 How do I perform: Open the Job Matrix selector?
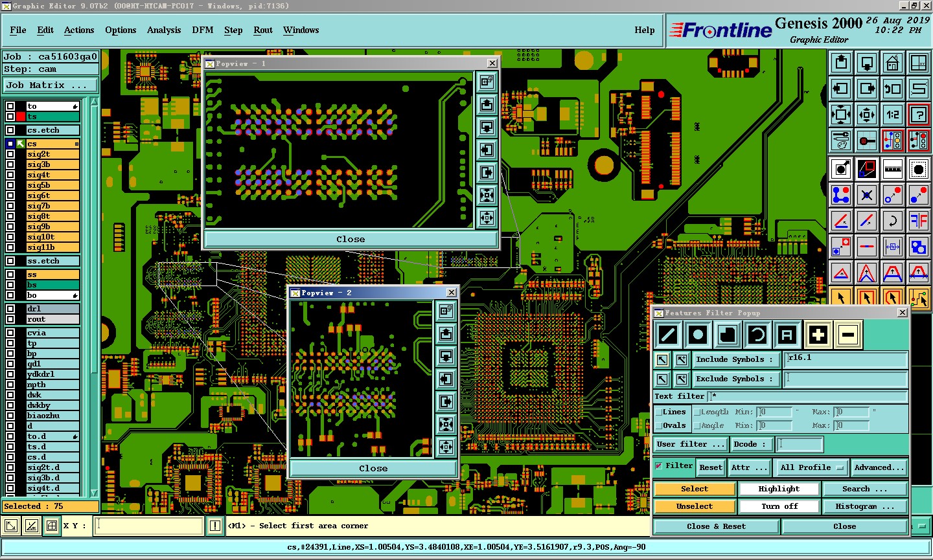coord(51,85)
